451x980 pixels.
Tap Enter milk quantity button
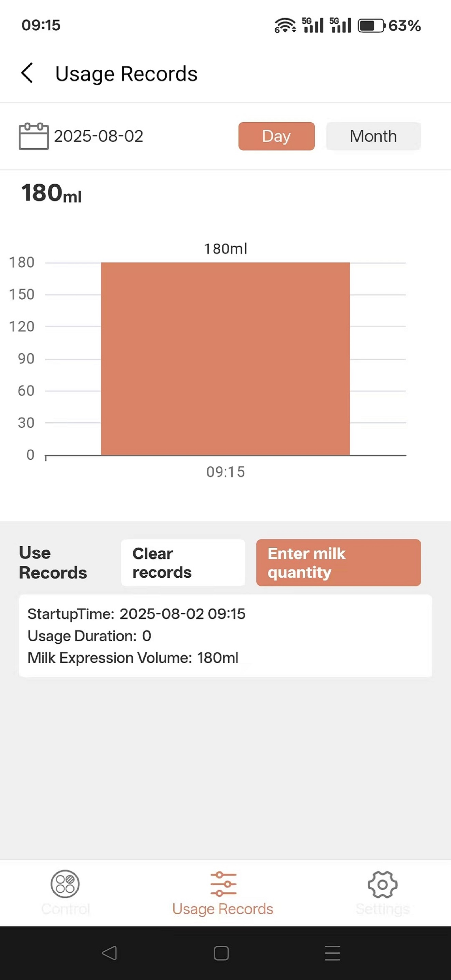[x=338, y=563]
